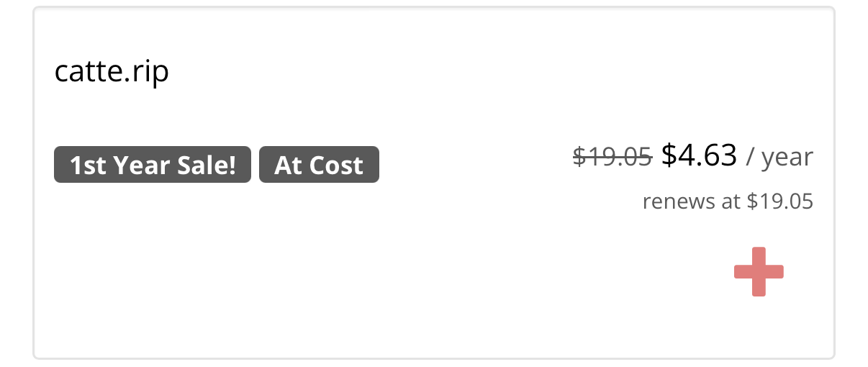Image resolution: width=868 pixels, height=367 pixels.
Task: Click the catte.rip domain name
Action: pos(112,72)
